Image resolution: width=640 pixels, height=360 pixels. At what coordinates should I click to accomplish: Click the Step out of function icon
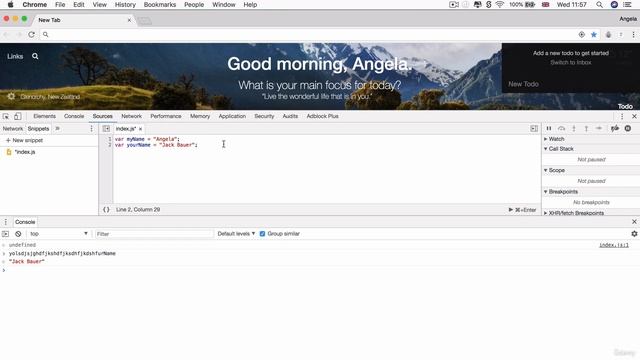[586, 129]
